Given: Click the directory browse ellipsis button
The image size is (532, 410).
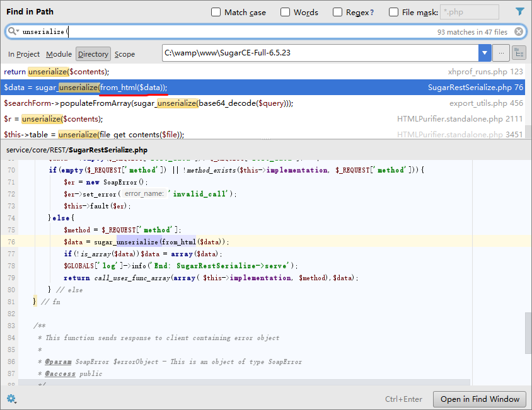Looking at the screenshot, I should 501,54.
